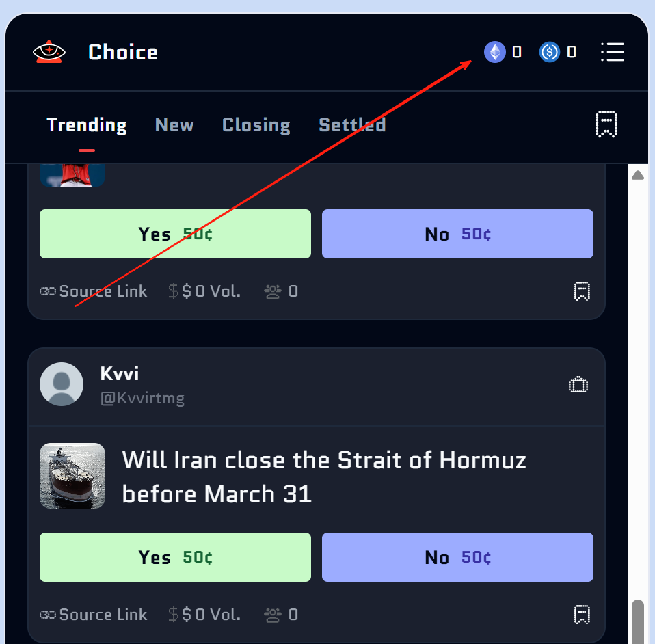The width and height of the screenshot is (655, 644).
Task: Click the Ethereum balance icon
Action: click(x=495, y=52)
